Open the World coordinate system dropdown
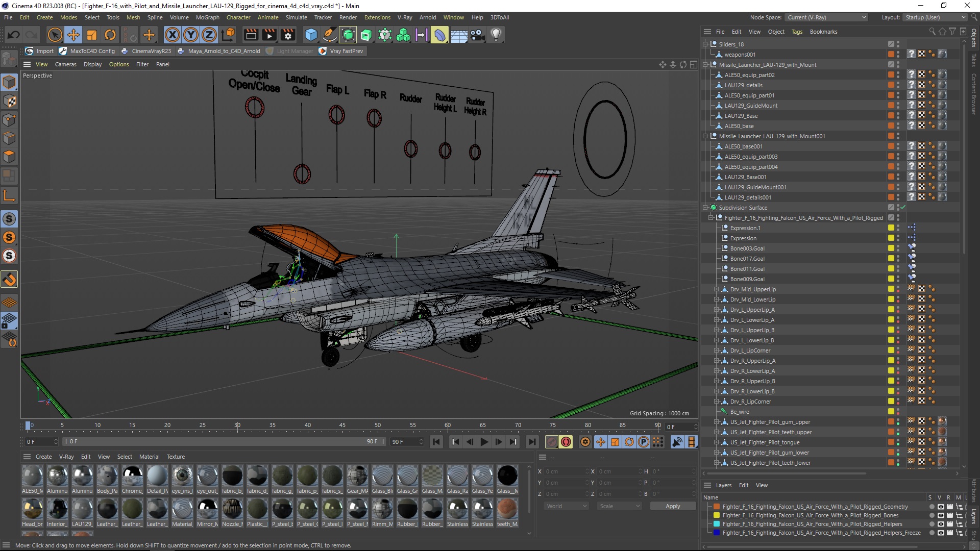Viewport: 980px width, 551px height. [x=566, y=506]
